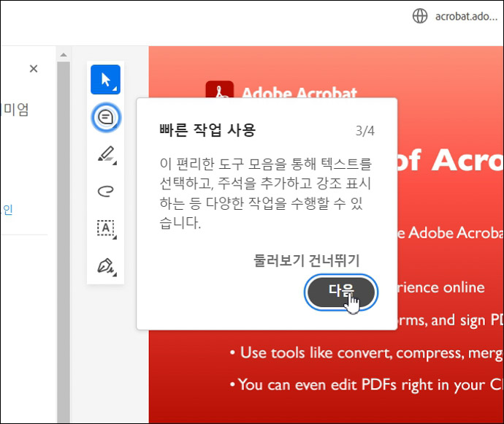Image resolution: width=504 pixels, height=424 pixels.
Task: Click the 'Use tools like convert' bullet text
Action: (366, 353)
